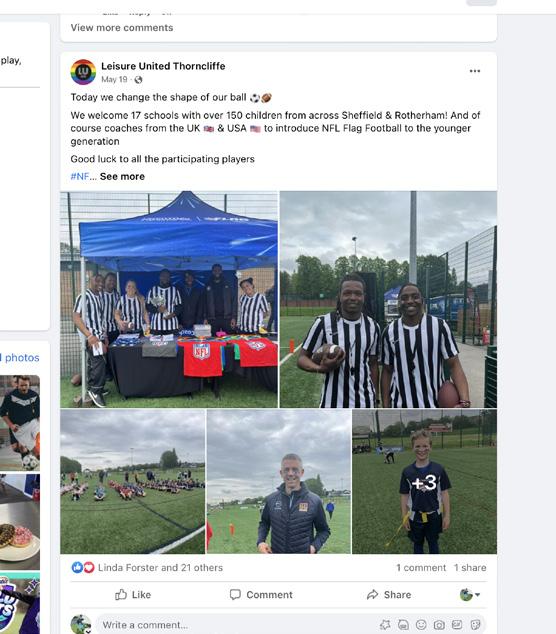Open the +3 more photos thumbnail
The image size is (556, 634).
coord(424,482)
